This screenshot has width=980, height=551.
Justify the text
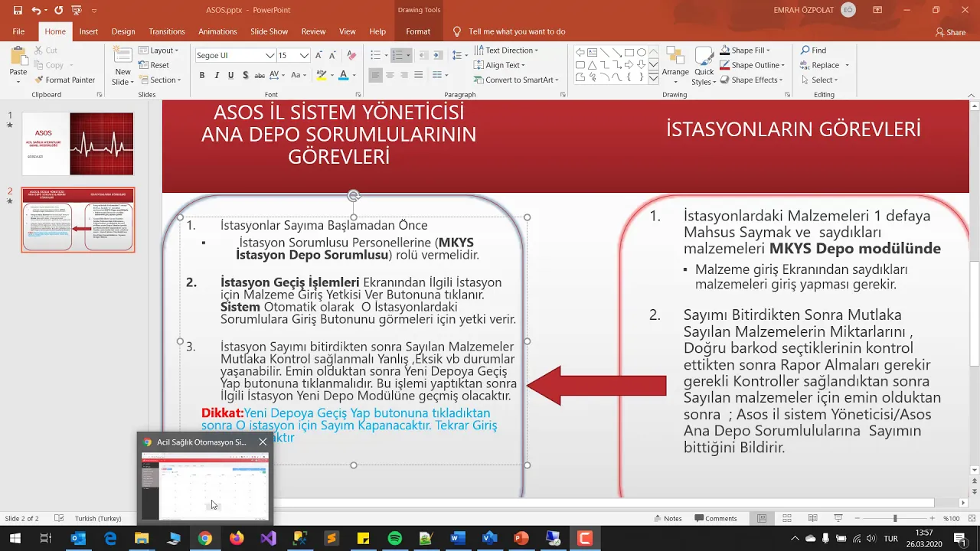point(419,75)
